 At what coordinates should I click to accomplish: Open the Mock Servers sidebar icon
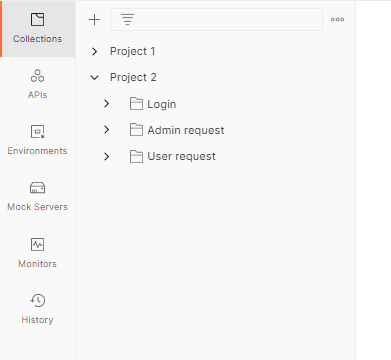pyautogui.click(x=37, y=188)
